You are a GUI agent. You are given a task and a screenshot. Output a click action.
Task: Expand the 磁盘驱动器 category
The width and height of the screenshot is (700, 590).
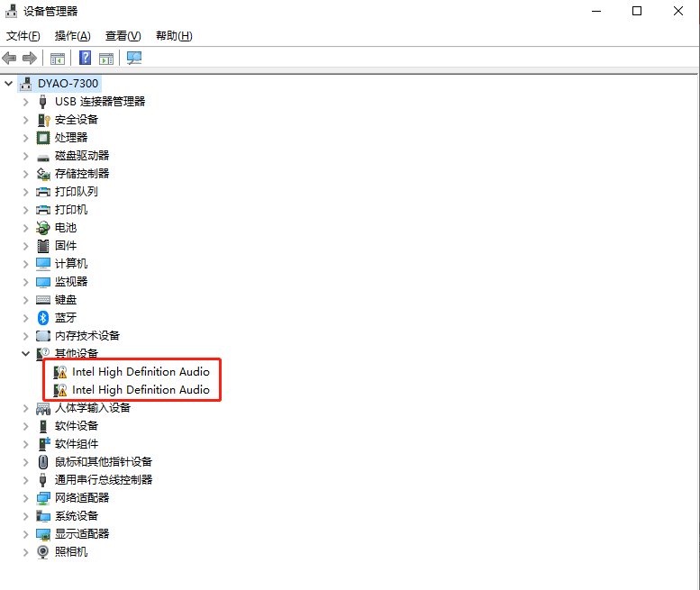coord(26,156)
